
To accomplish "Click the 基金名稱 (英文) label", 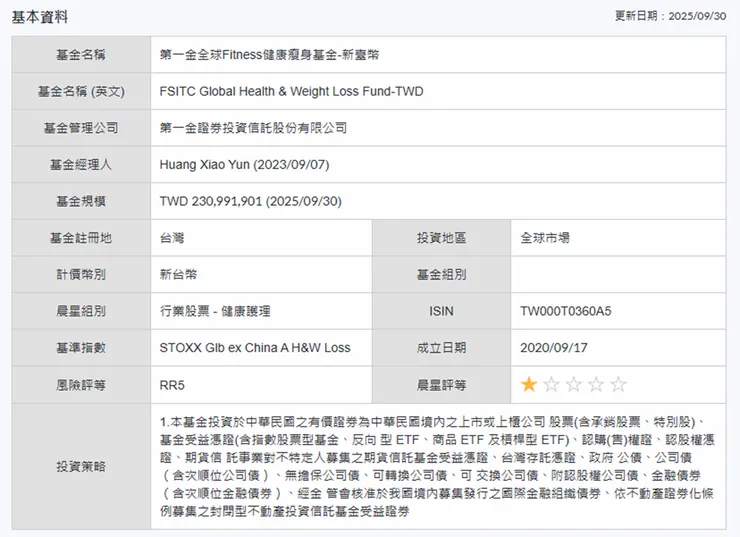I will (81, 91).
